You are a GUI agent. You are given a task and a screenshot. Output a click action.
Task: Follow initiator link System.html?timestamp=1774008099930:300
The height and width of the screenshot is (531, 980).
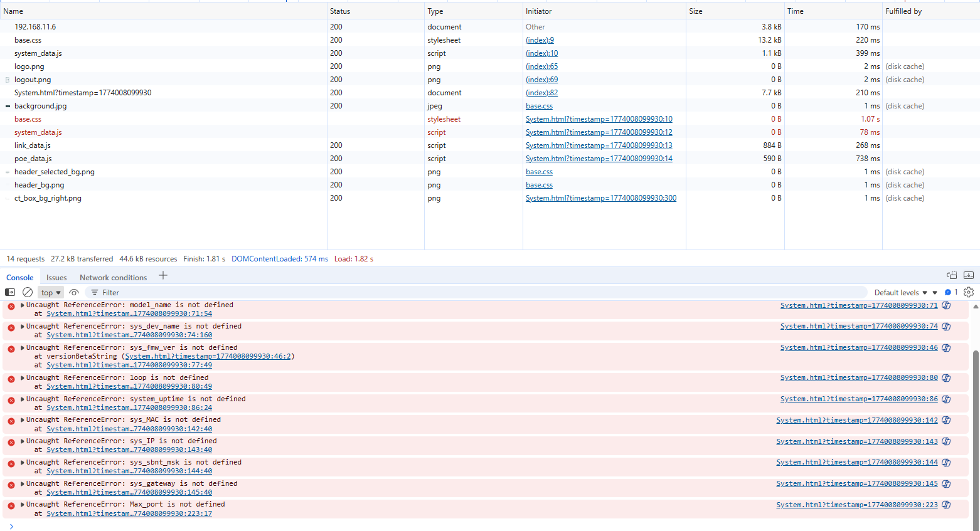pyautogui.click(x=601, y=198)
